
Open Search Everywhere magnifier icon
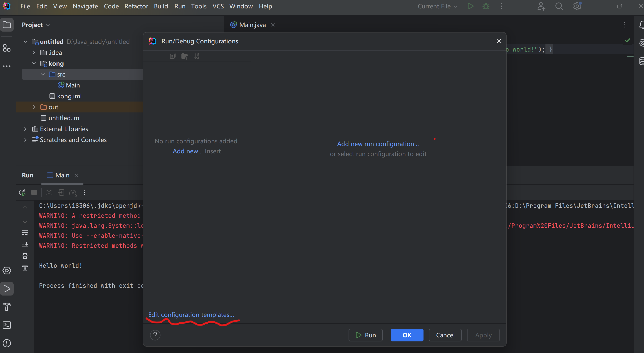559,6
